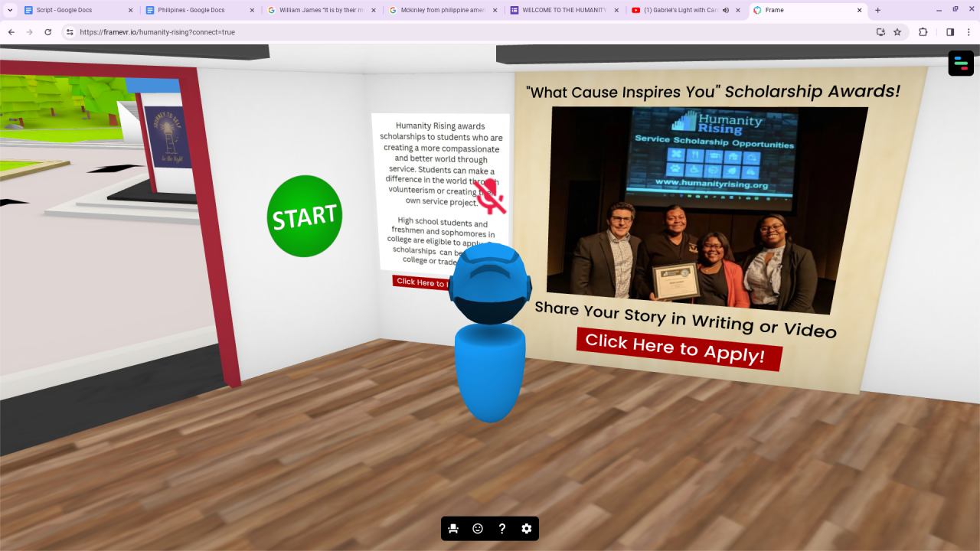Open the Chrome three-dot menu
980x551 pixels.
969,32
